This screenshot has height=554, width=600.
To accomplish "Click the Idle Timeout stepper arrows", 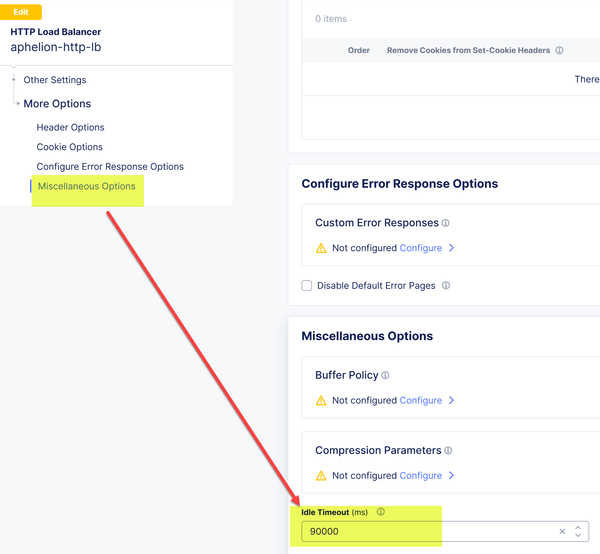I will pyautogui.click(x=579, y=532).
